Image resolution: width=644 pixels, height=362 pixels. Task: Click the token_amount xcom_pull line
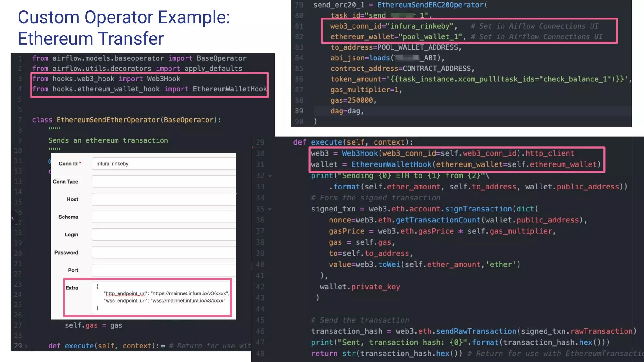click(x=481, y=79)
